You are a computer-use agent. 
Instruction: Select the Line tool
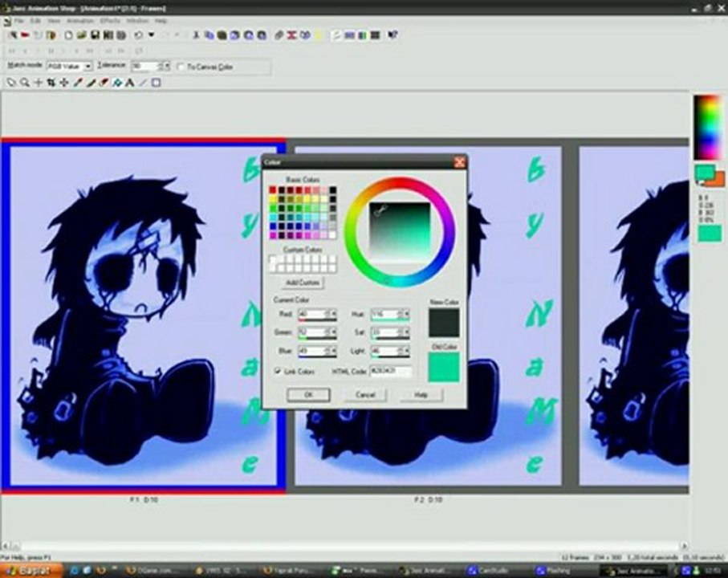tap(143, 83)
